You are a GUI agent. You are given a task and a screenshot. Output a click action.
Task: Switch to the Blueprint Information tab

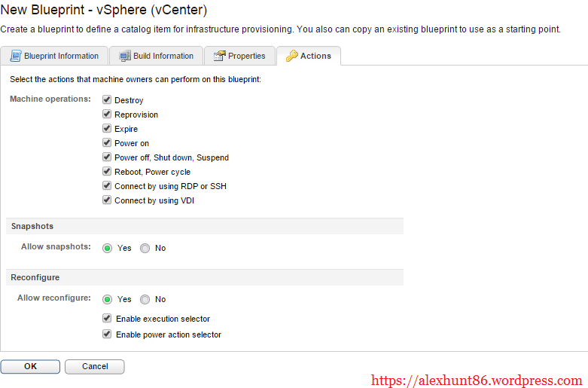click(x=61, y=56)
